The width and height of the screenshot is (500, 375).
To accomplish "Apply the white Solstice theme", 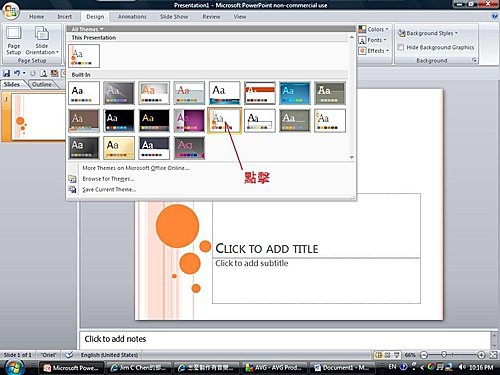I will point(330,120).
